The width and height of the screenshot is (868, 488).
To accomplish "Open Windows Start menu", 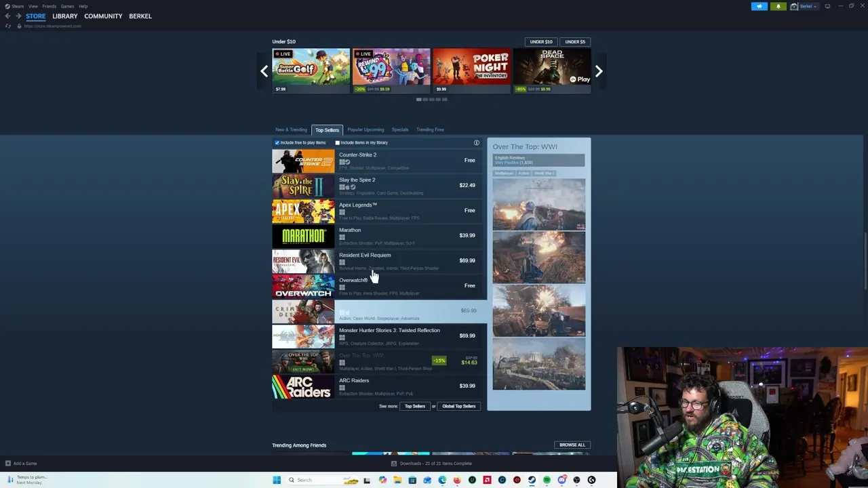I will pos(277,480).
